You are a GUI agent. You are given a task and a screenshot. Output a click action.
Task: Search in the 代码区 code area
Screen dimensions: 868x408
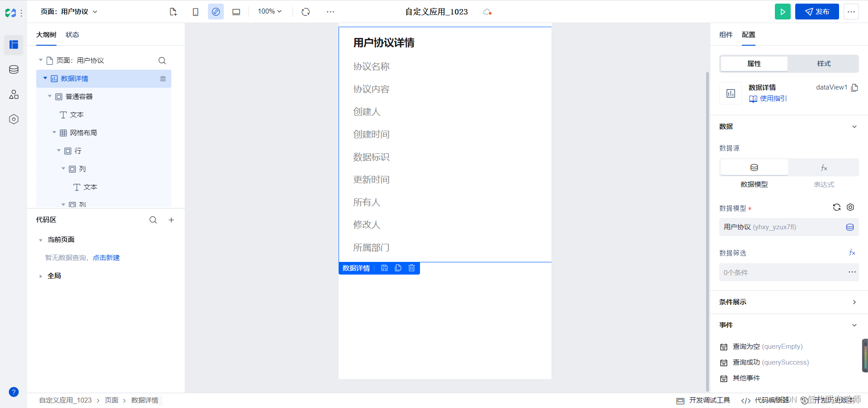(153, 220)
